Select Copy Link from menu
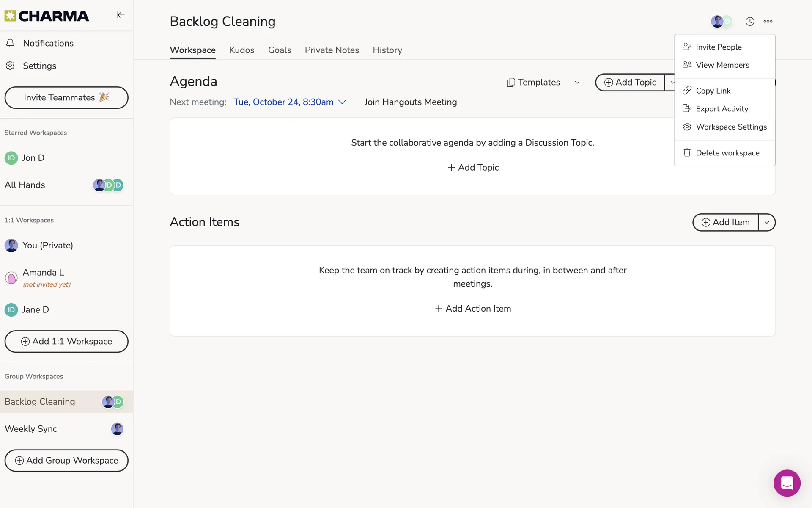Screen dimensions: 812x508 click(713, 91)
